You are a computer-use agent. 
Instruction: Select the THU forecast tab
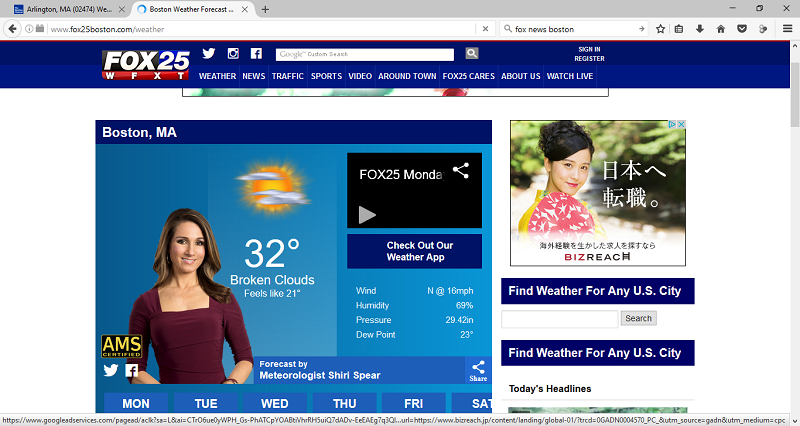click(x=344, y=403)
